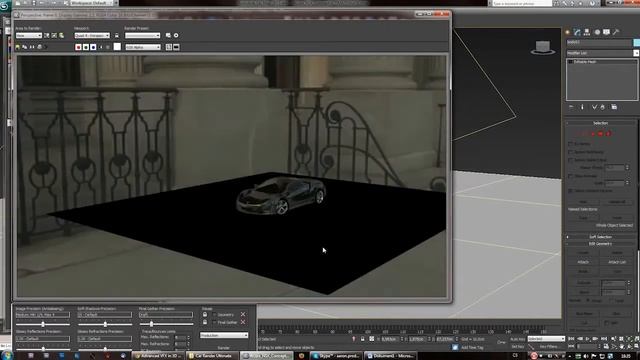
Task: Open the Render Setup icon
Action: [x=168, y=36]
